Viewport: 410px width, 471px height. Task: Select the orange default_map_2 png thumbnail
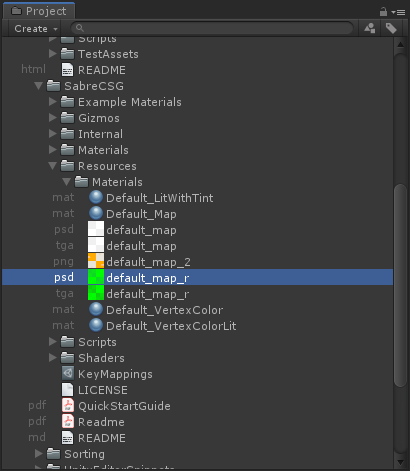click(x=96, y=262)
